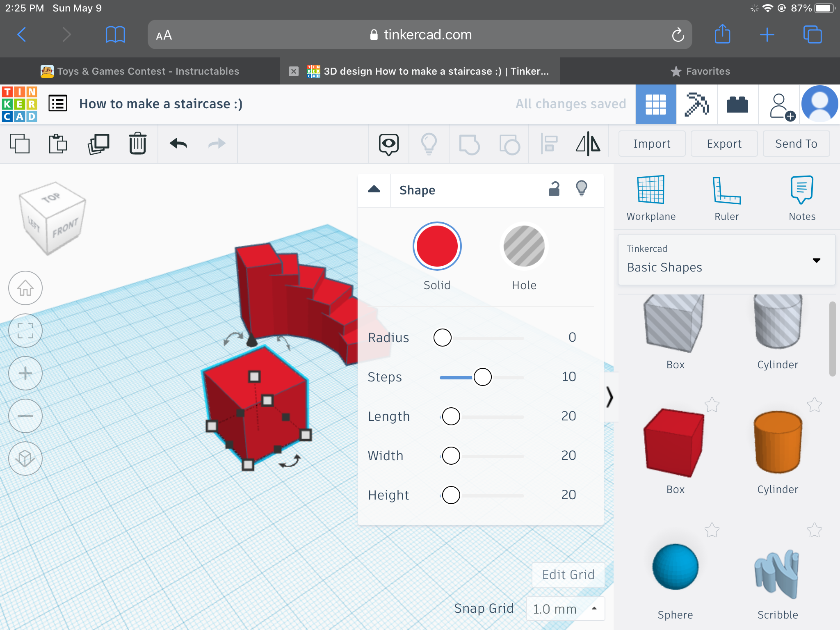Open the Notes tool
This screenshot has width=840, height=630.
pyautogui.click(x=802, y=199)
